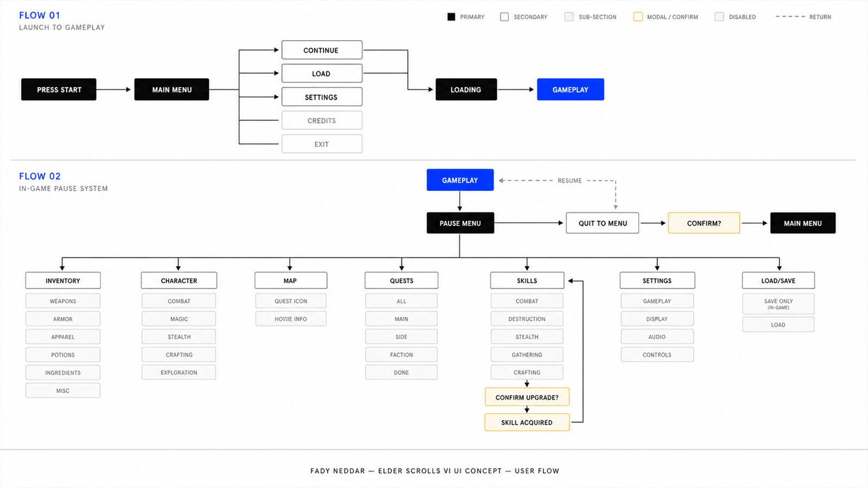Select the CONFIRM? modal box
868x488 pixels.
point(704,223)
